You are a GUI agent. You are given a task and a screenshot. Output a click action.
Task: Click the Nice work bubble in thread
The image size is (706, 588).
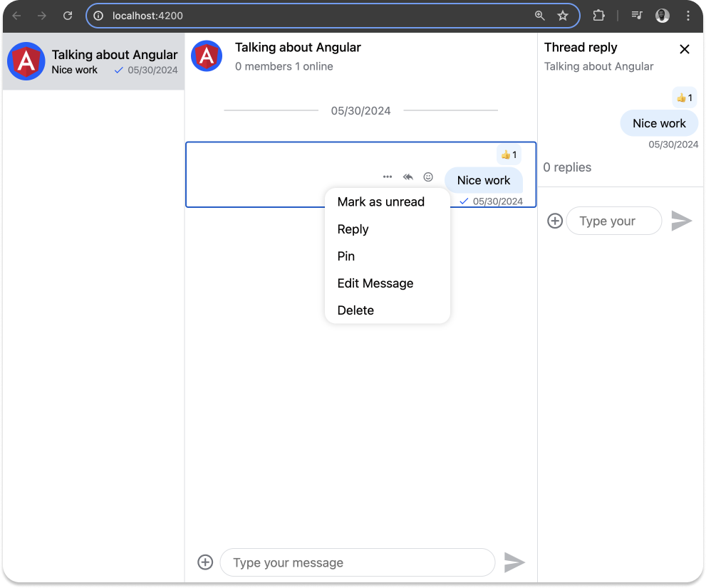pos(659,123)
